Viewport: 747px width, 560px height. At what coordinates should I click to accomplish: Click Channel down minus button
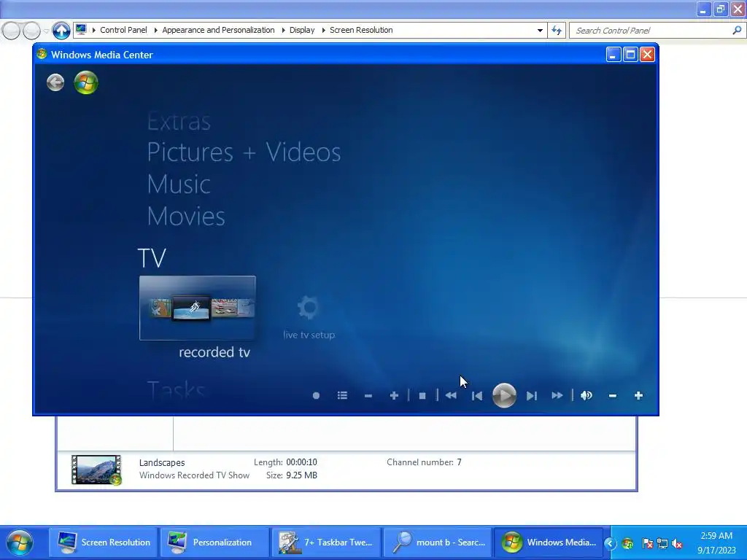[368, 396]
